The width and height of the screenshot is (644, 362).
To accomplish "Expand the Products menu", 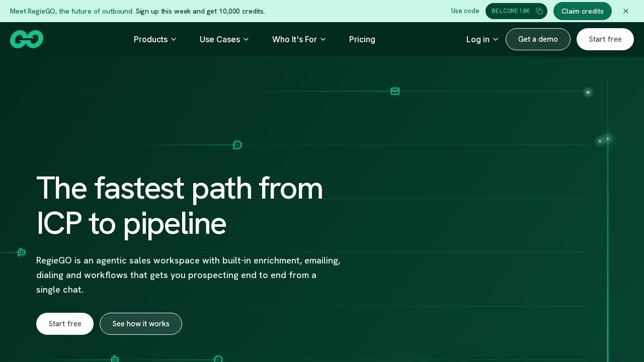I will click(155, 39).
